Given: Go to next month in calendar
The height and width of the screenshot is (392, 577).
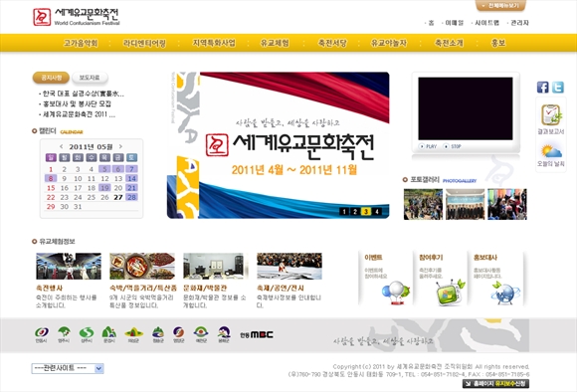Looking at the screenshot, I should coord(120,146).
